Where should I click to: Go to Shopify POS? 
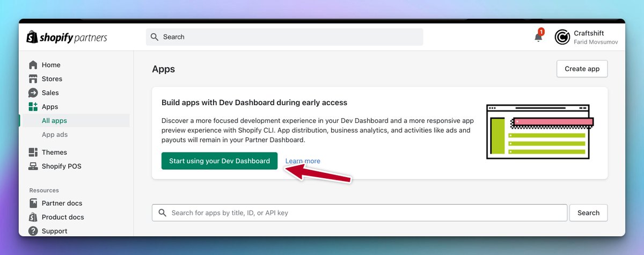62,166
